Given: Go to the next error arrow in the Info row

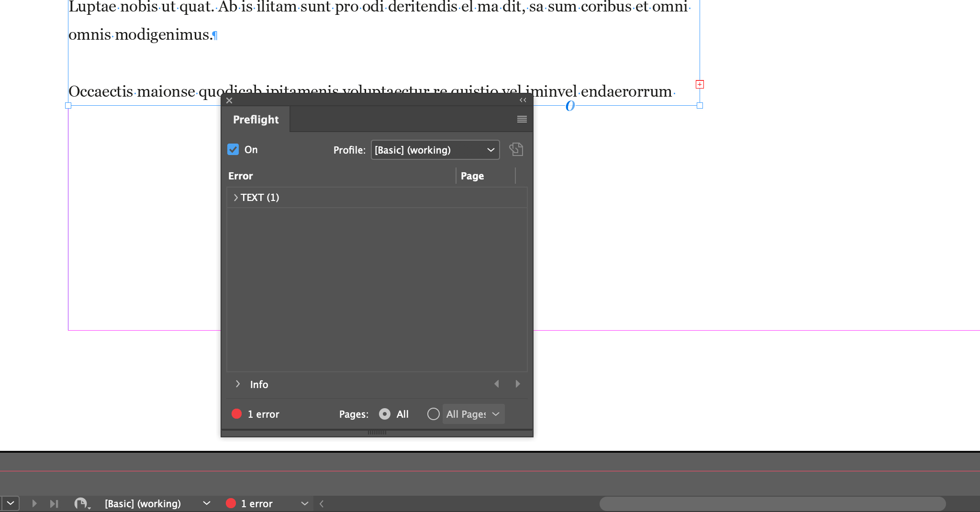Looking at the screenshot, I should tap(517, 384).
